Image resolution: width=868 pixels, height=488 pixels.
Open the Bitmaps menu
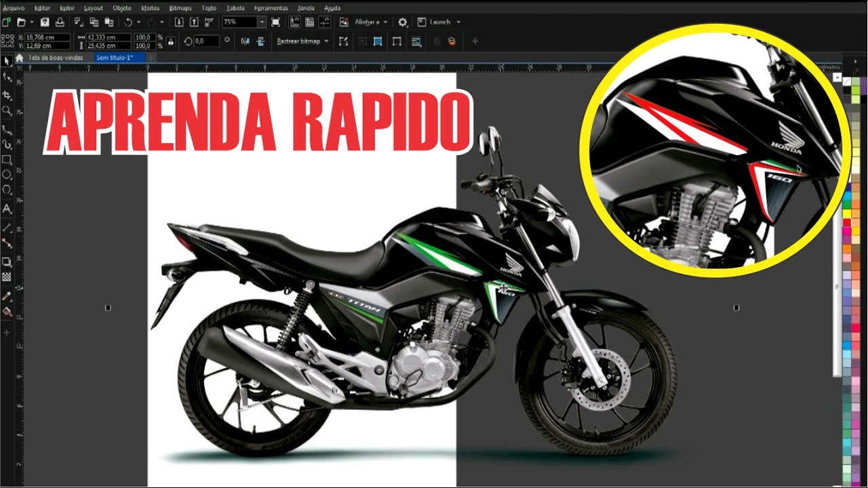point(180,8)
